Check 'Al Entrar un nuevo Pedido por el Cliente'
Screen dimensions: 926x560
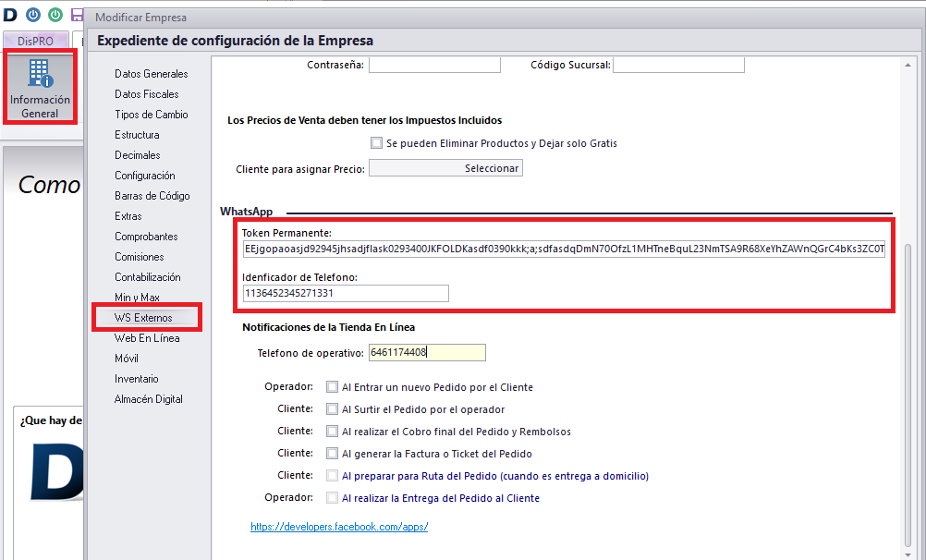[x=333, y=387]
